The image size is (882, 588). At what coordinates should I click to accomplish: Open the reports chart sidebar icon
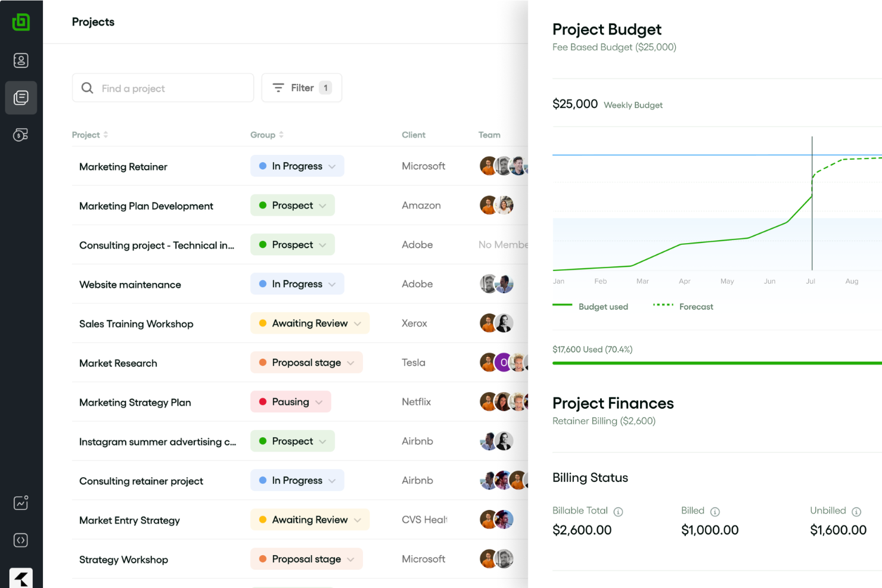(21, 503)
